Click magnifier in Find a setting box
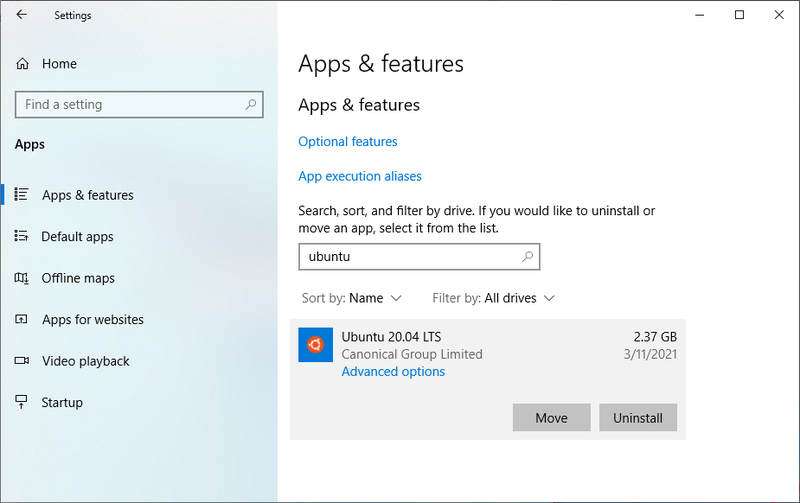 [251, 105]
